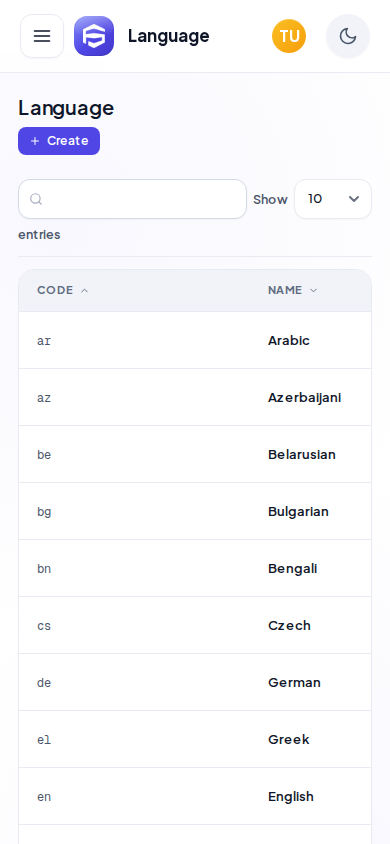Open the TU user avatar menu
The height and width of the screenshot is (844, 390).
point(289,36)
